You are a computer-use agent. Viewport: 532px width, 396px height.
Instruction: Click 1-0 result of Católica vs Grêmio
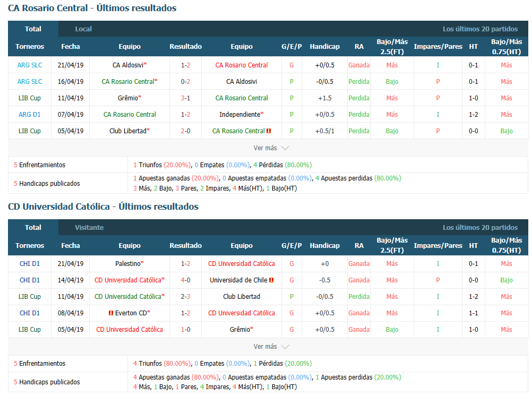(186, 330)
